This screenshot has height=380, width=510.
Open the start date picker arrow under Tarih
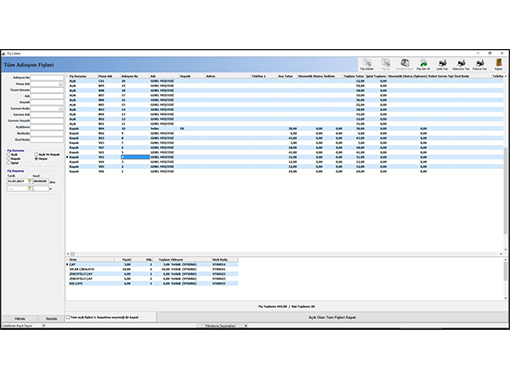coord(29,181)
